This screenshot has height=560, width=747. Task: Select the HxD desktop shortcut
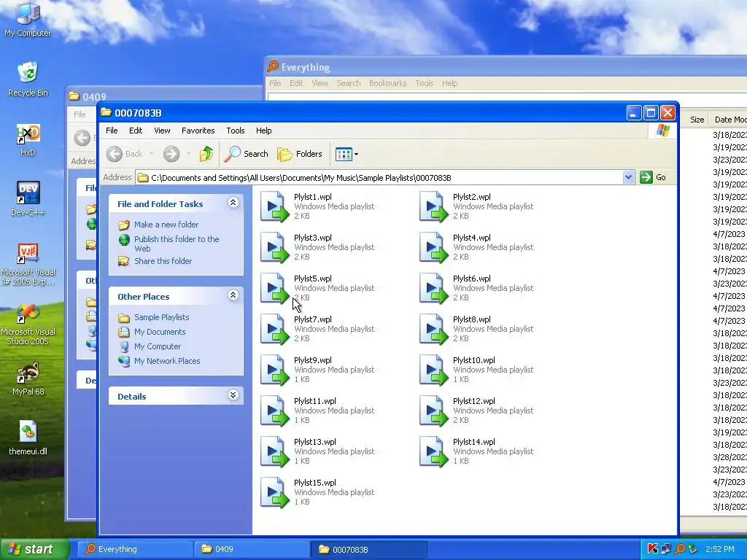point(28,140)
